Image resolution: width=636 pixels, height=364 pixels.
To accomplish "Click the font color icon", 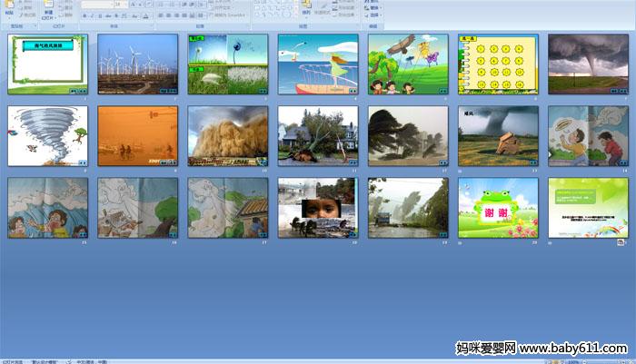I will point(146,15).
